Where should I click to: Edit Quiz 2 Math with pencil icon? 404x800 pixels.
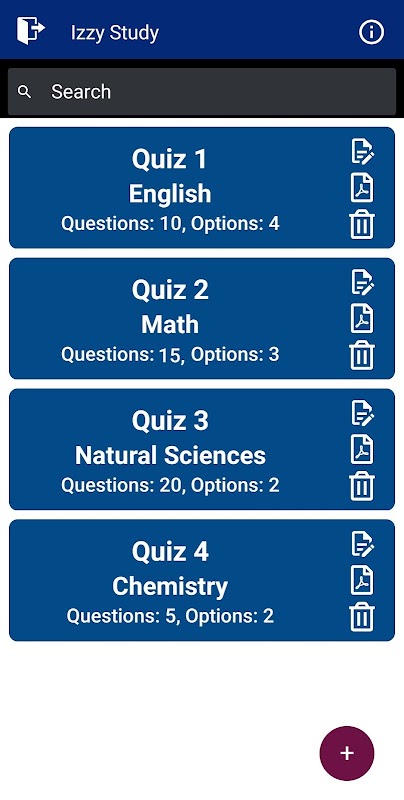click(363, 282)
